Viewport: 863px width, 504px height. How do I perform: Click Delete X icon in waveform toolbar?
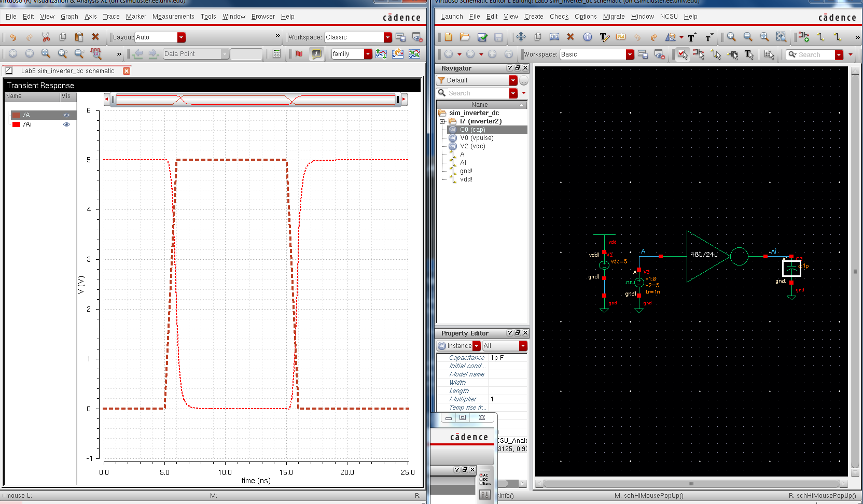click(95, 37)
